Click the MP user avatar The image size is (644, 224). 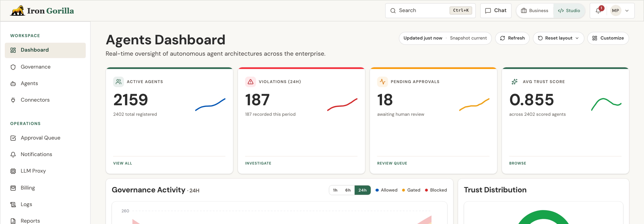point(616,11)
